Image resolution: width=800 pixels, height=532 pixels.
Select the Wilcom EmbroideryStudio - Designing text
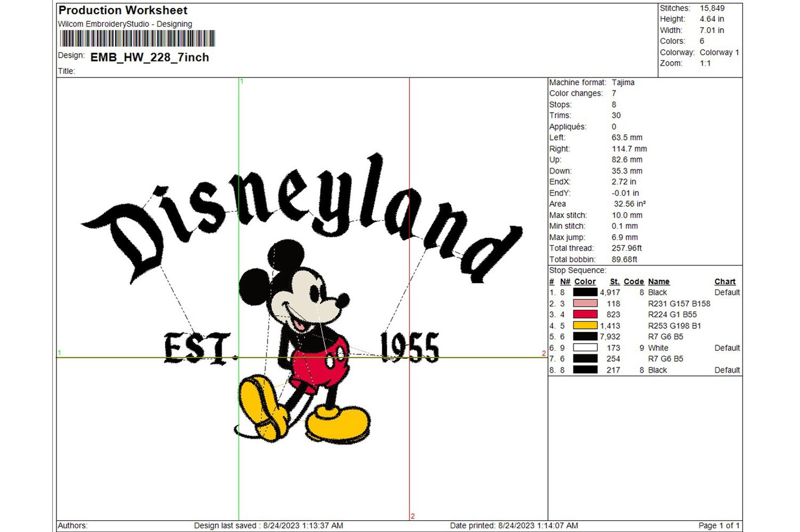(125, 24)
